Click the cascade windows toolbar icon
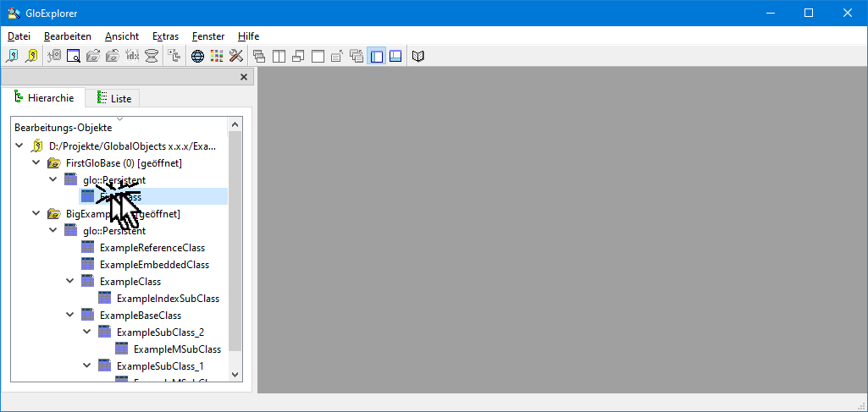Image resolution: width=868 pixels, height=412 pixels. tap(259, 56)
